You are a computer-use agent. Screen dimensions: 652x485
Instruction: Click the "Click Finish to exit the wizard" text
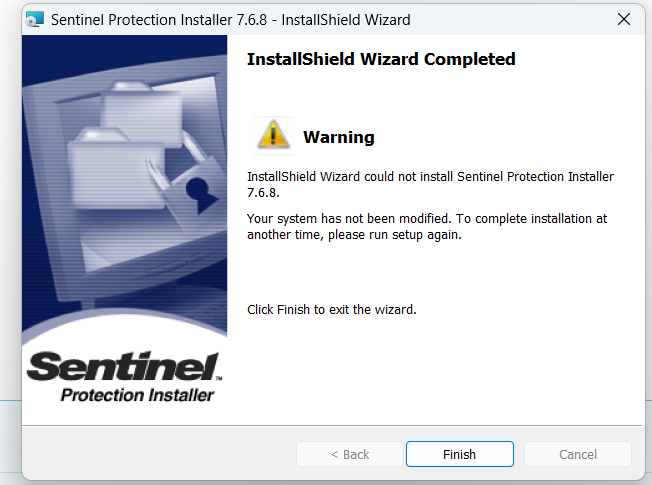point(331,310)
